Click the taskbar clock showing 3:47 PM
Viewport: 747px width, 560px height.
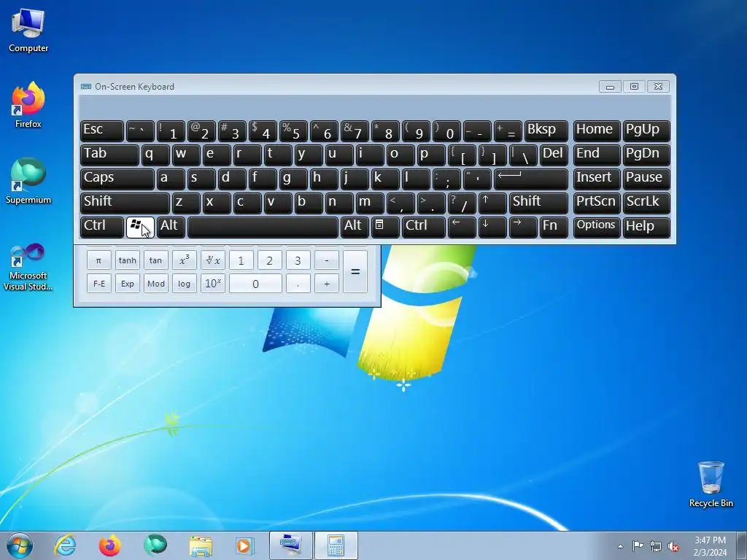pyautogui.click(x=710, y=546)
